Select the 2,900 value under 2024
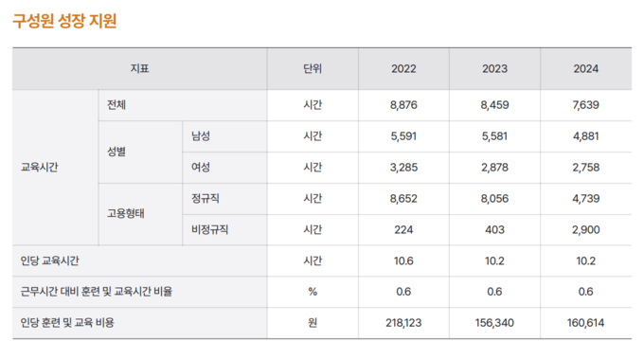 click(585, 229)
